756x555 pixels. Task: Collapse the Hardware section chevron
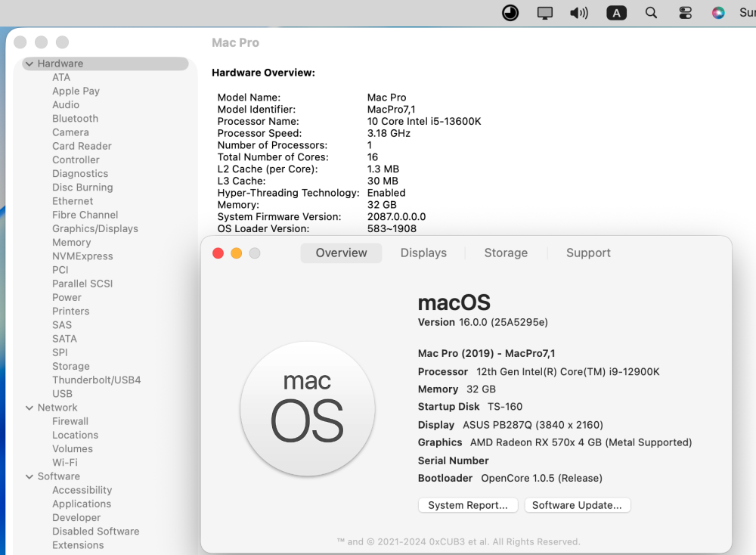click(x=29, y=64)
